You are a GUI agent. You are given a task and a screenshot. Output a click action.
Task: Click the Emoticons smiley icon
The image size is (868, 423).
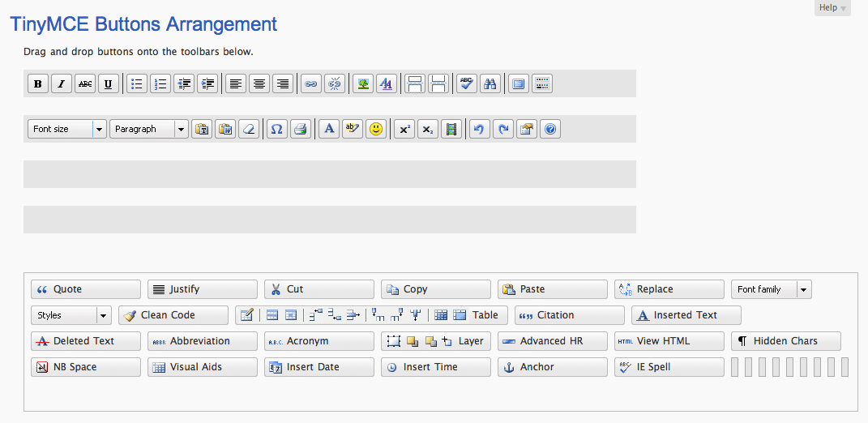click(376, 129)
